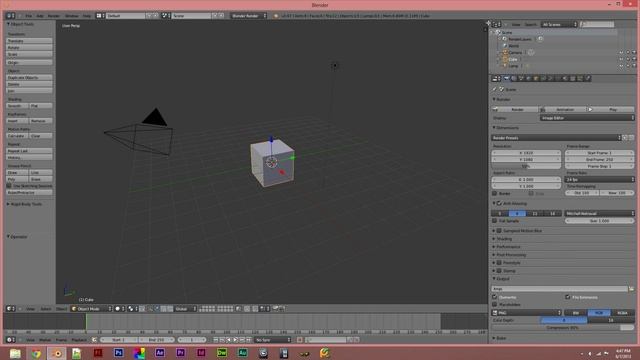Click the Cube mesh icon in outliner

(x=505, y=59)
